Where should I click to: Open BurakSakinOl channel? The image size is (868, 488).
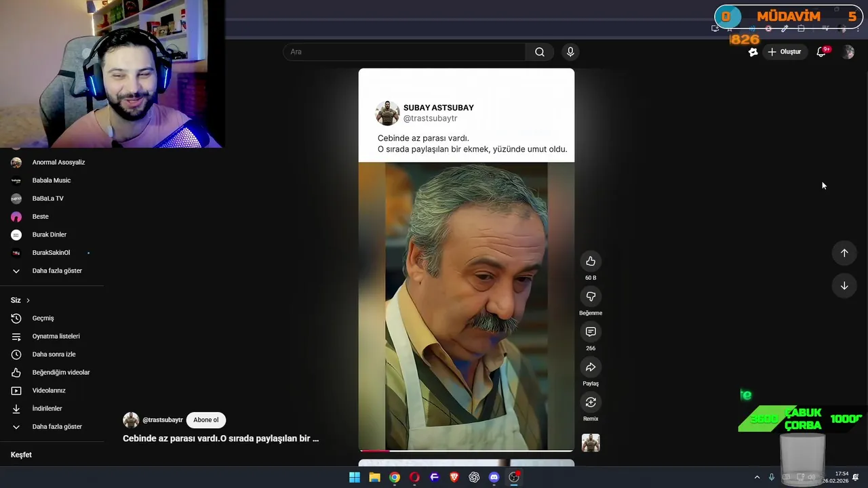52,253
